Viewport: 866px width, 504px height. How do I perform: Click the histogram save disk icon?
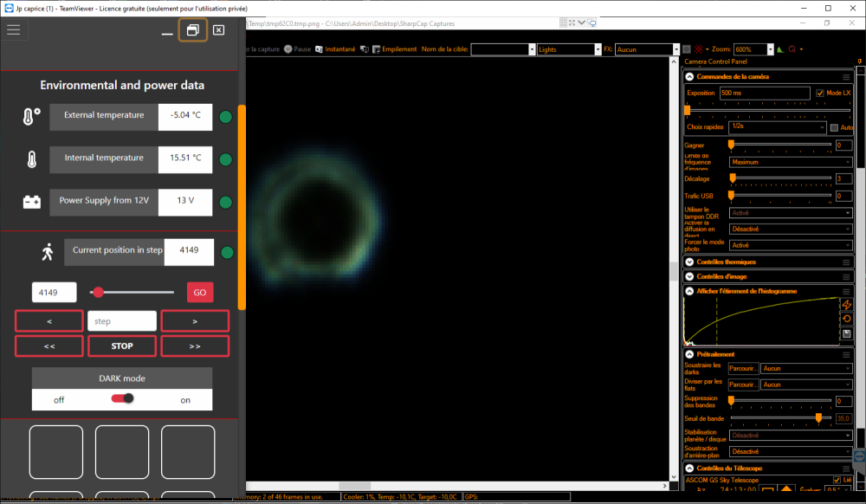coord(847,333)
